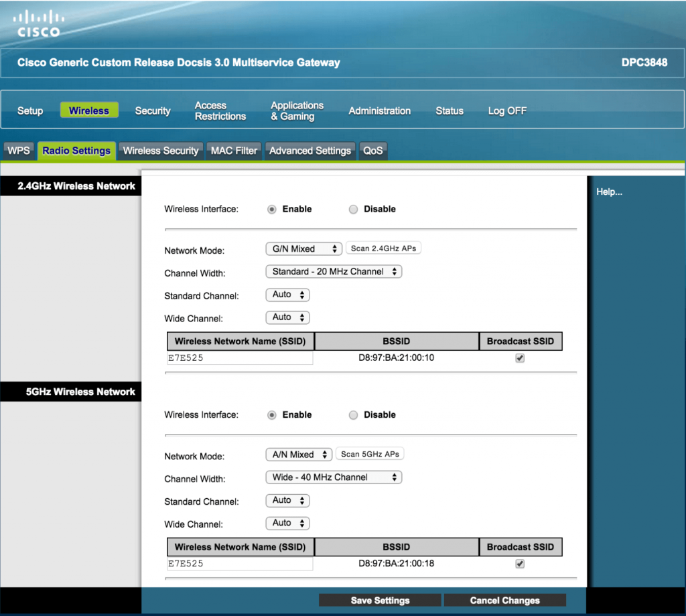This screenshot has width=686, height=616.
Task: Disable the 2.4GHz wireless interface
Action: [353, 209]
